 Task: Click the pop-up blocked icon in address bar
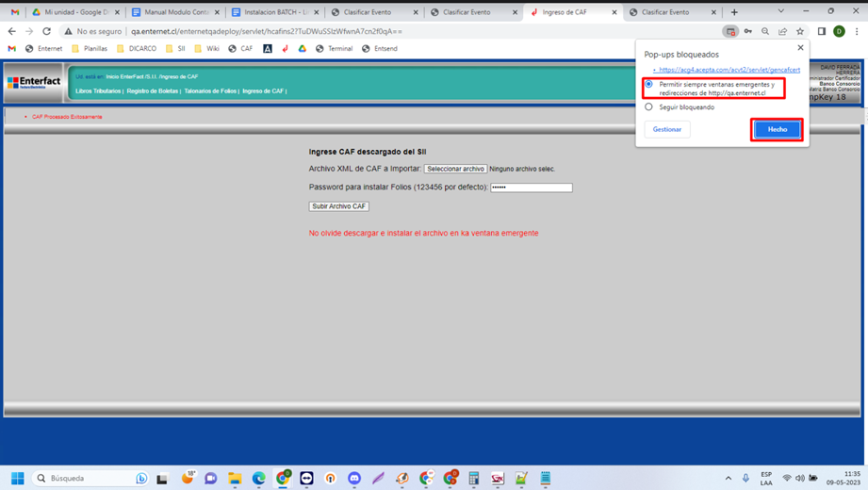(730, 31)
